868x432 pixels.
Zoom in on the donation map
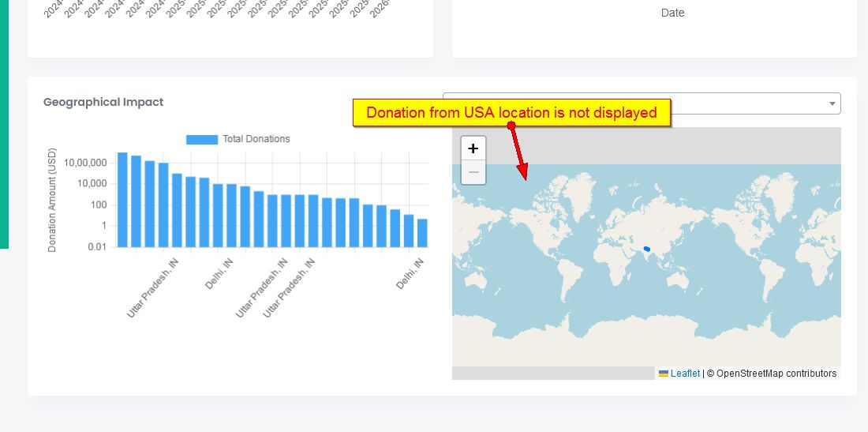pyautogui.click(x=473, y=148)
